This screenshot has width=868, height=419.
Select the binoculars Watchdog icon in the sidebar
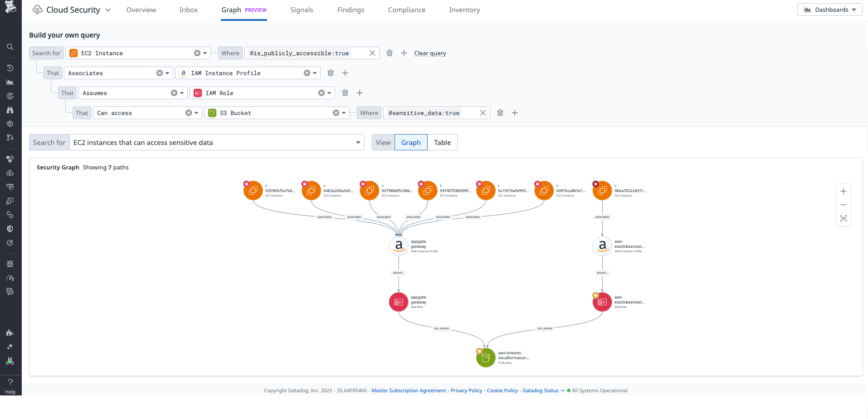click(10, 110)
